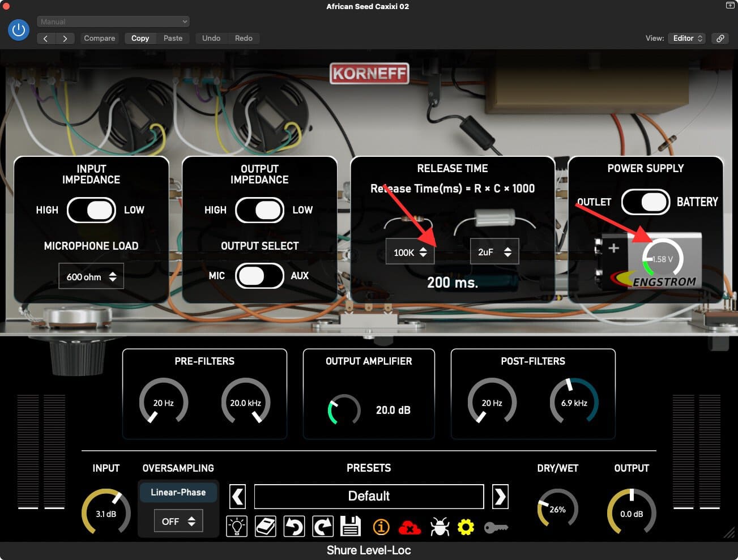Adjust the Input 3.1 dB knob
Screen dimensions: 738x560
106,513
